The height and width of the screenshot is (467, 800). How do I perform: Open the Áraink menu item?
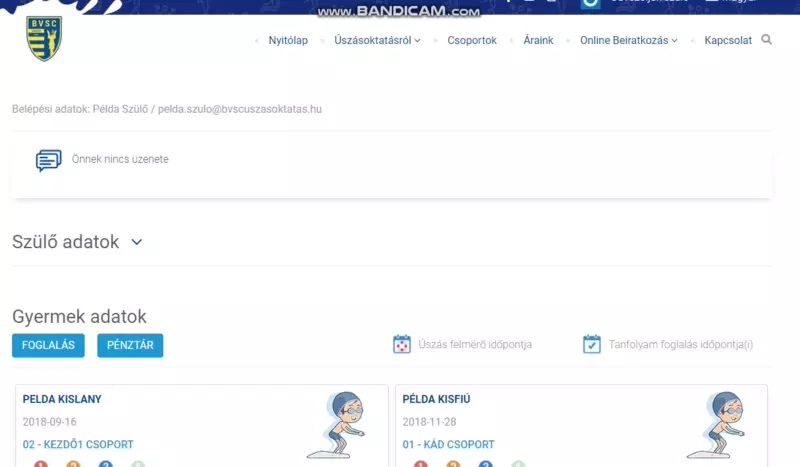[538, 41]
